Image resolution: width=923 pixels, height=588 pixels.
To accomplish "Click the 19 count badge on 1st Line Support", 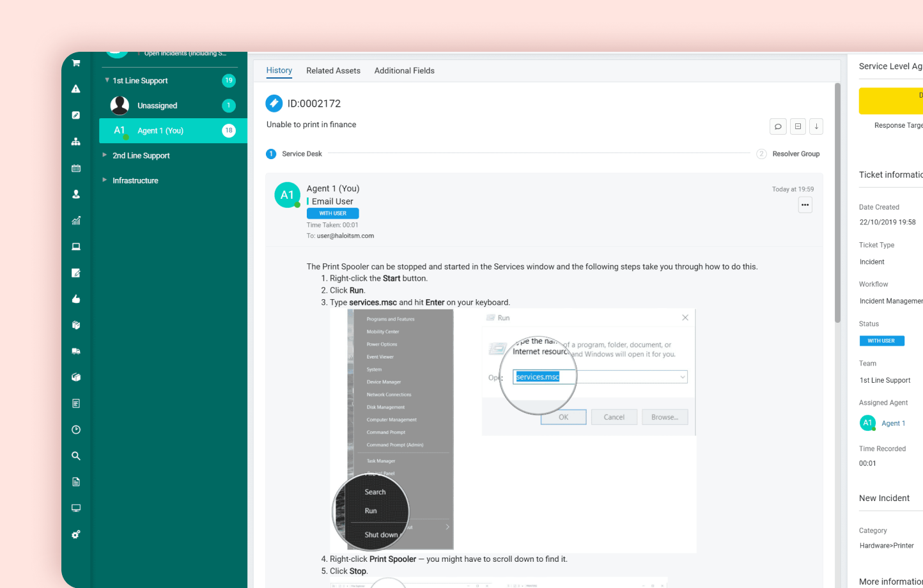I will [229, 81].
